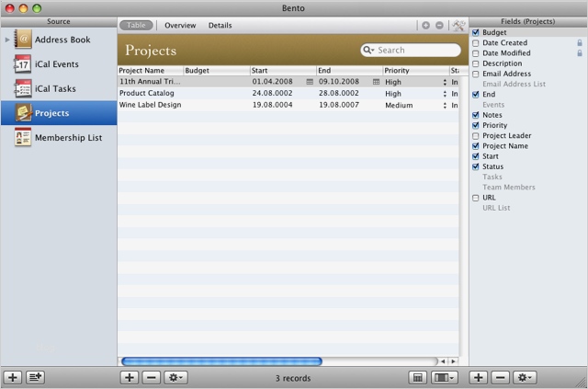The image size is (588, 389).
Task: Switch to the Details tab
Action: pyautogui.click(x=220, y=26)
